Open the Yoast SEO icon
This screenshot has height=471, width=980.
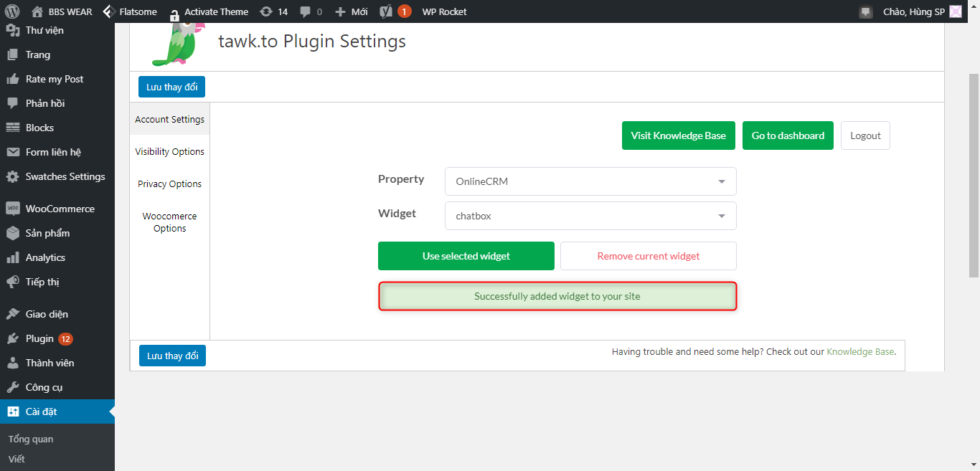click(386, 11)
